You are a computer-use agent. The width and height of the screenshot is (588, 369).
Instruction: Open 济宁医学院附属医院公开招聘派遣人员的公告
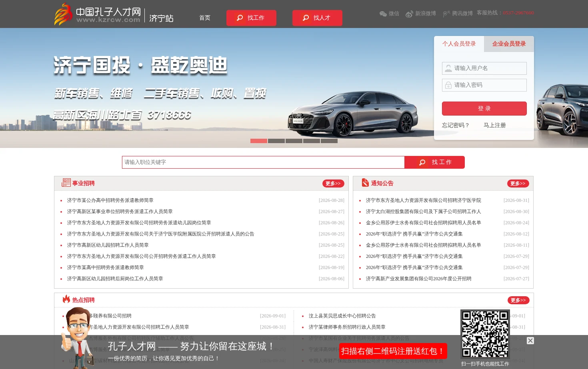pos(161,234)
